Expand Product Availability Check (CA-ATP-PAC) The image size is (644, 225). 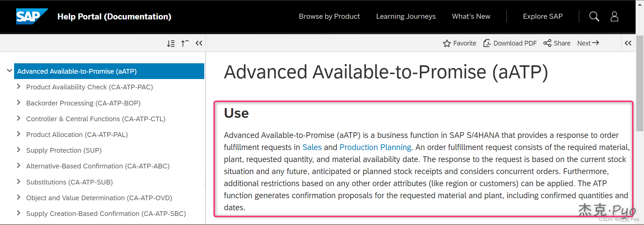pos(19,87)
